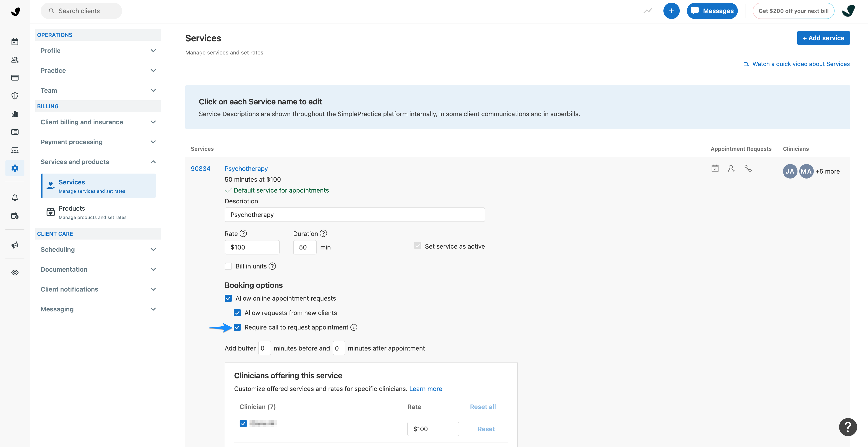The height and width of the screenshot is (447, 868).
Task: Open the Products menu item
Action: [x=98, y=212]
